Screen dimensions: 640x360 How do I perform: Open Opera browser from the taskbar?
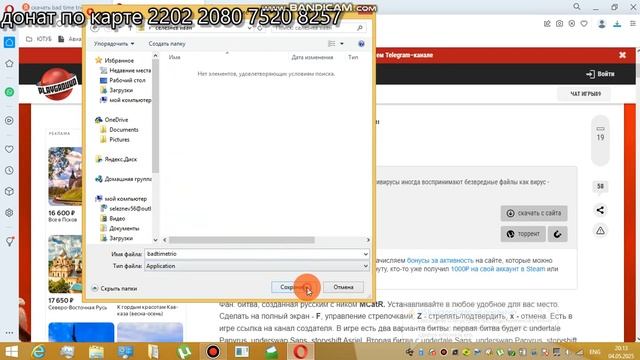pos(300,351)
